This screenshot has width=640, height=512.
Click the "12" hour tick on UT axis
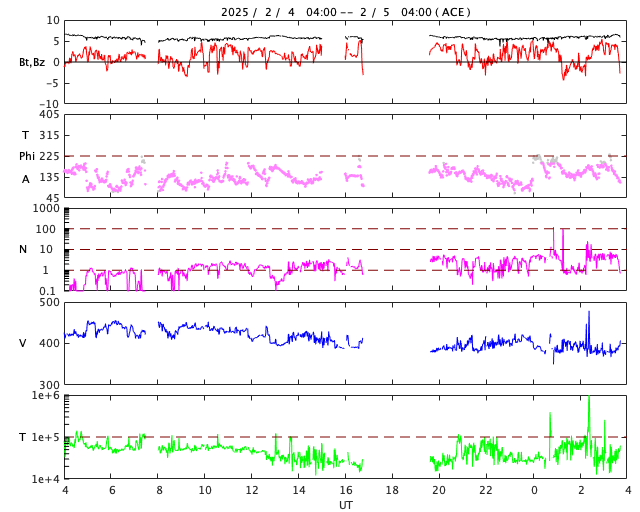click(x=252, y=490)
